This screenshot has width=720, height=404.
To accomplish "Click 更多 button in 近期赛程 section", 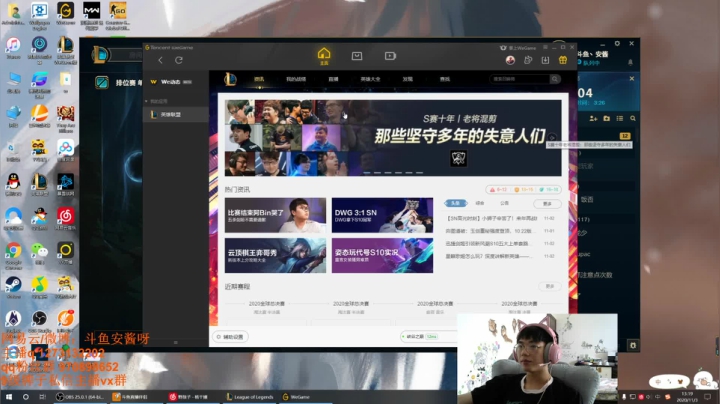I will [550, 286].
